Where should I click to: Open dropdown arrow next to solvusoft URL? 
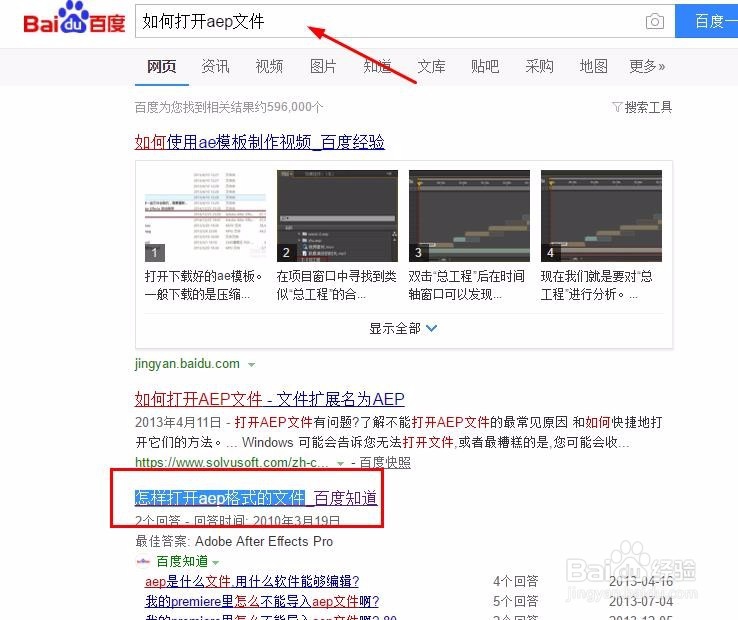(x=340, y=463)
